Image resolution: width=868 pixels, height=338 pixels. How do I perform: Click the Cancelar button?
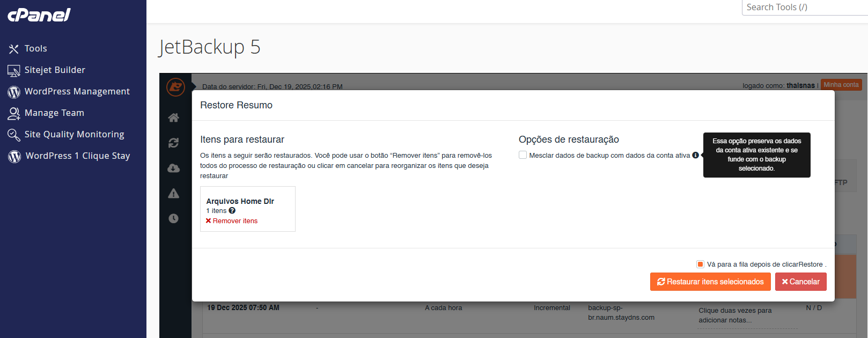tap(800, 282)
